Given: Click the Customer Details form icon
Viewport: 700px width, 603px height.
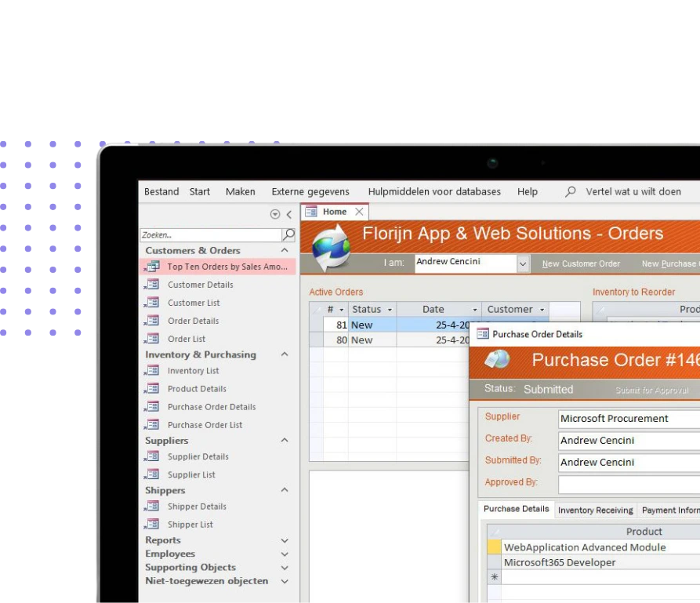Looking at the screenshot, I should [152, 285].
